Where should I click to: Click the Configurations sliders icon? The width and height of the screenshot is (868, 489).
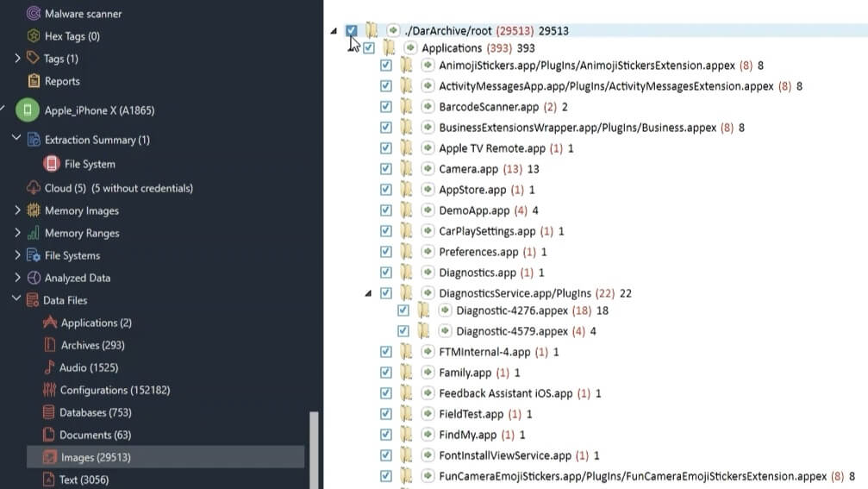[49, 390]
